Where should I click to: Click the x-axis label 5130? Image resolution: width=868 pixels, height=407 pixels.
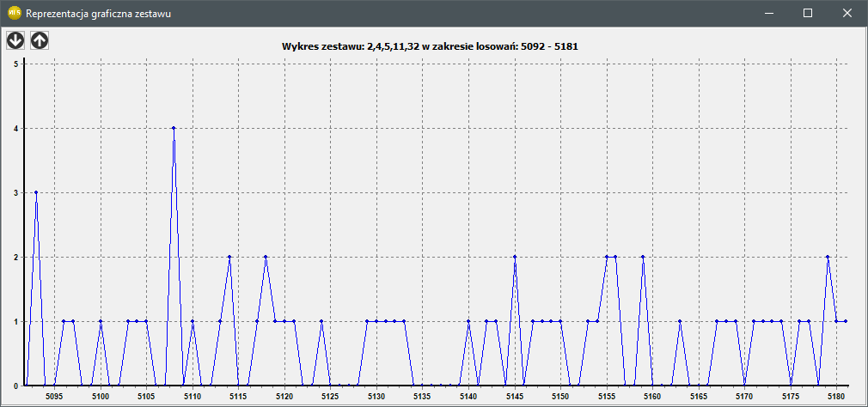coord(376,397)
